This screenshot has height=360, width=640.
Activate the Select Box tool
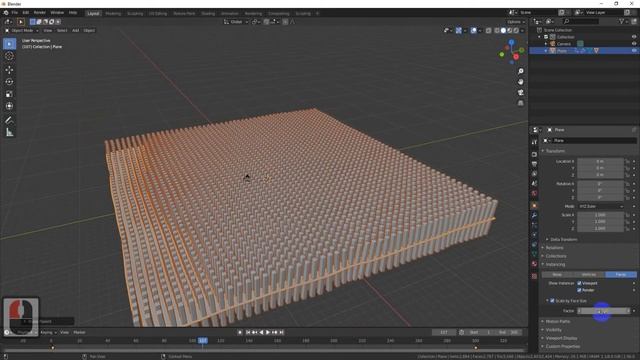[x=9, y=44]
